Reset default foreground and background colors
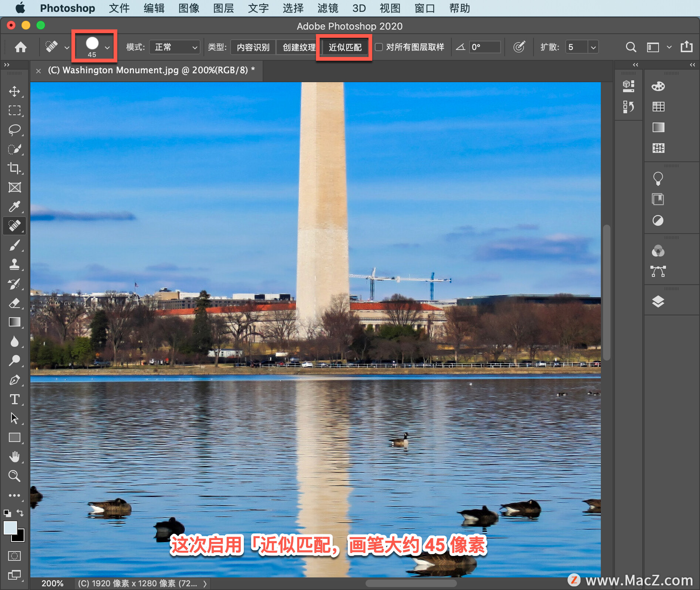The width and height of the screenshot is (700, 590). tap(7, 513)
